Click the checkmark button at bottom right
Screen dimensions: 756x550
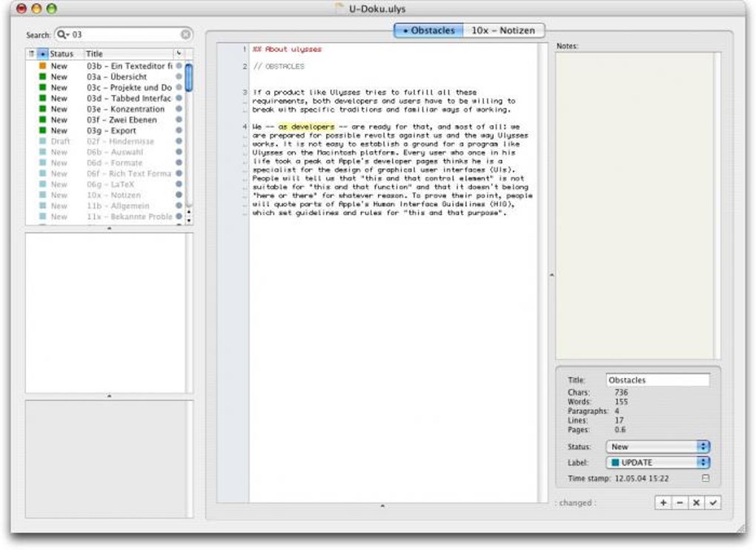[x=713, y=503]
